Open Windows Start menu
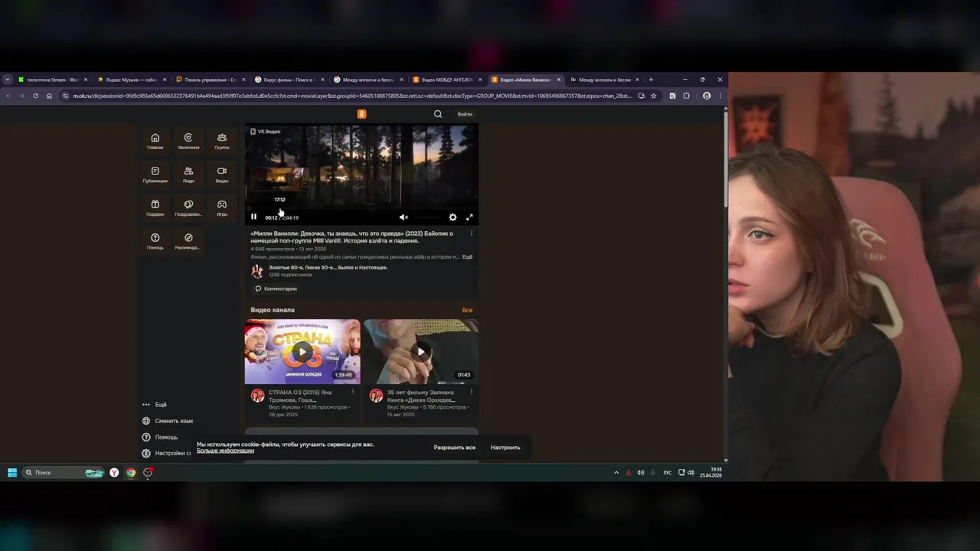Screen dimensions: 980x551 (x=12, y=472)
